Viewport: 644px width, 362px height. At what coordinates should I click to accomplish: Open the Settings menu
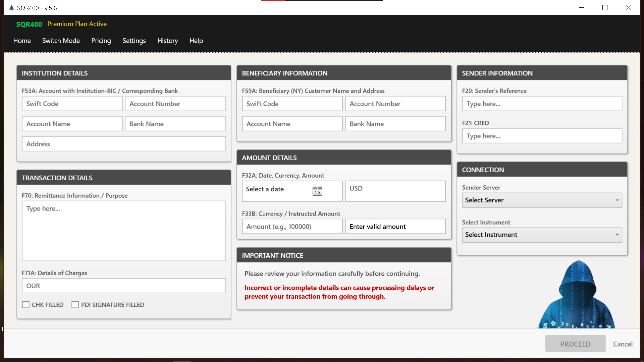point(134,41)
